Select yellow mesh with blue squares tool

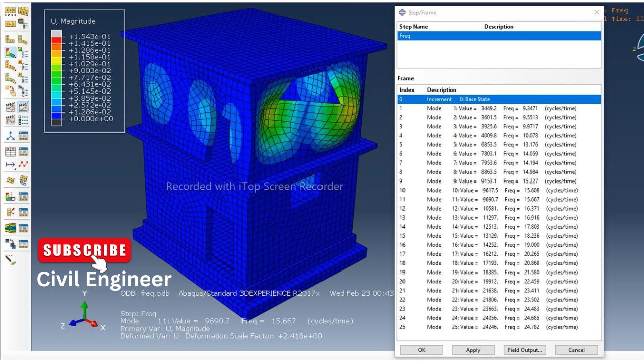coord(23,180)
